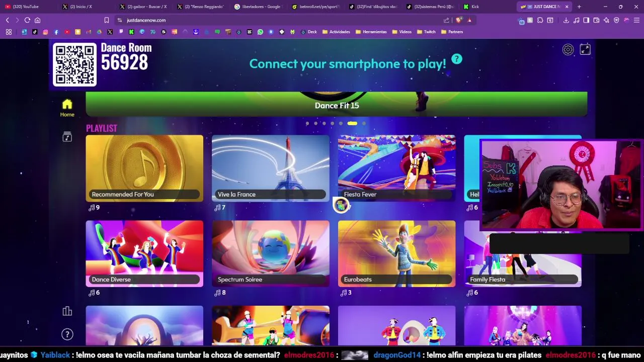Open the browser music note media control
Viewport: 644px width, 362px height.
click(576, 20)
